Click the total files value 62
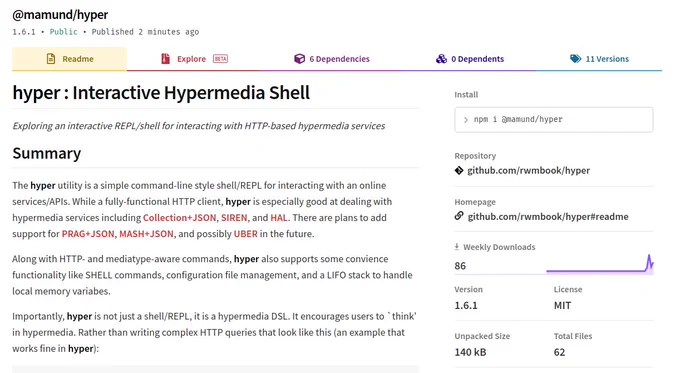This screenshot has width=680, height=373. pyautogui.click(x=559, y=352)
